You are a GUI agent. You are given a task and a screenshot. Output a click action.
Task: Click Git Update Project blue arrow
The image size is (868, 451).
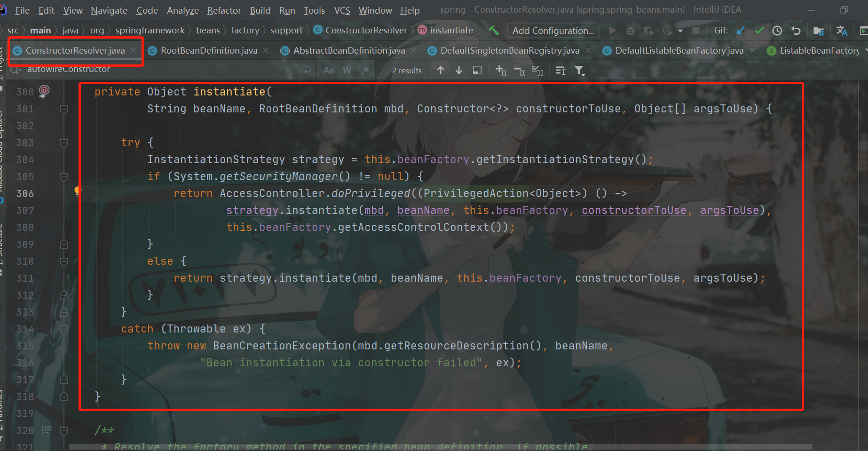tap(741, 31)
